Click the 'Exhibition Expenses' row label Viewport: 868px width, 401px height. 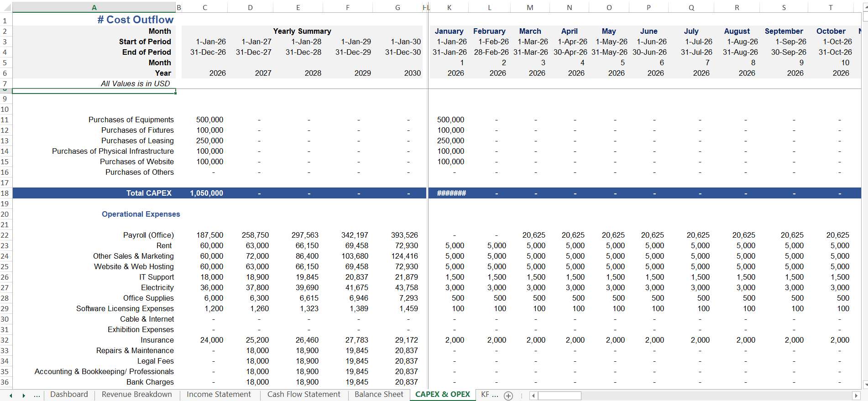point(141,329)
